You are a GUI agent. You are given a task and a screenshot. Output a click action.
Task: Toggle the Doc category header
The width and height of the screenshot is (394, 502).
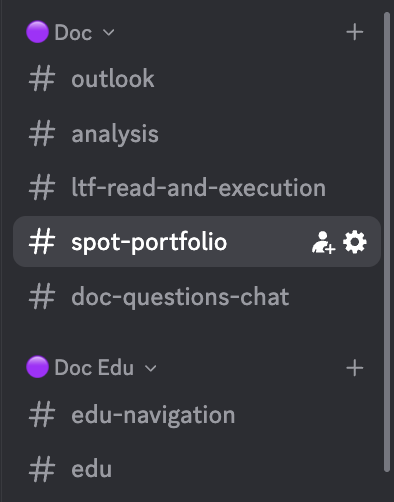point(73,33)
